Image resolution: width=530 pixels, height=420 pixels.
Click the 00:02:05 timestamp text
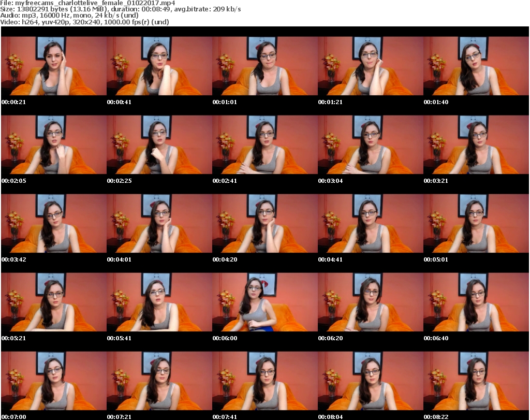point(13,181)
